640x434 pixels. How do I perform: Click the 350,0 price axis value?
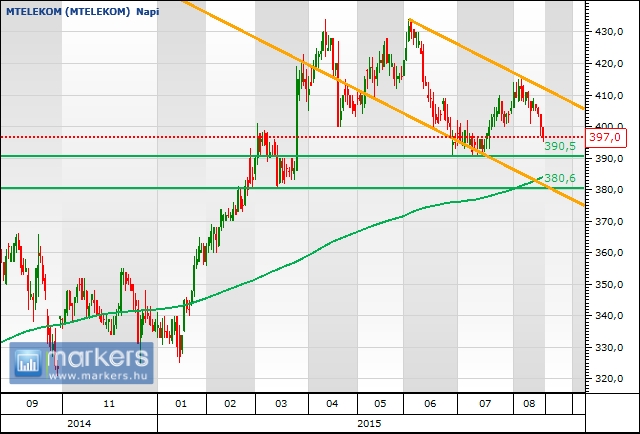608,284
